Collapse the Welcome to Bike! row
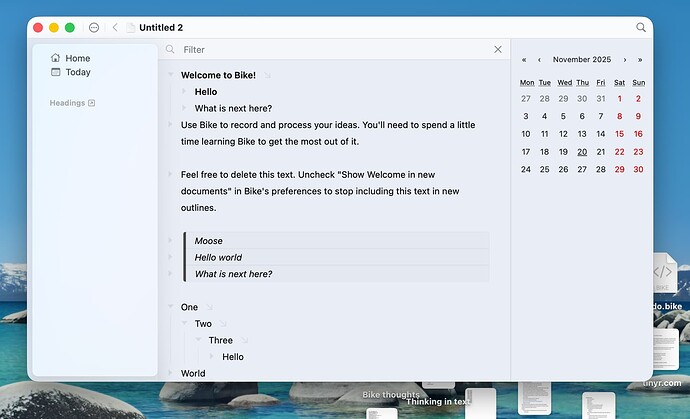 [171, 75]
